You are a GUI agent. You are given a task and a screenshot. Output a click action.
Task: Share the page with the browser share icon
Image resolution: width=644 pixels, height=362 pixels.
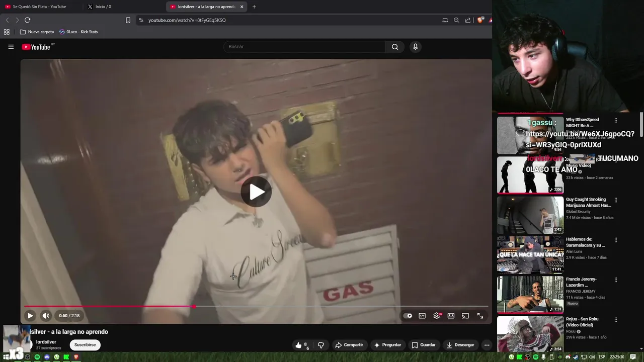[x=468, y=20]
